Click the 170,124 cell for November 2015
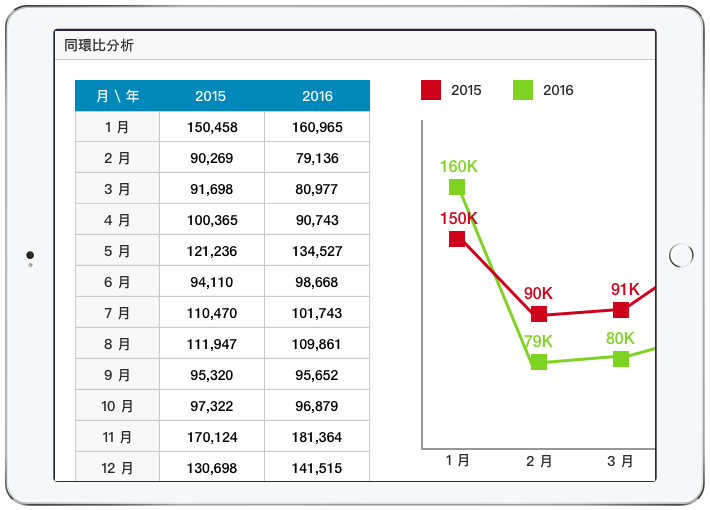Viewport: 710px width, 510px height. pos(211,437)
